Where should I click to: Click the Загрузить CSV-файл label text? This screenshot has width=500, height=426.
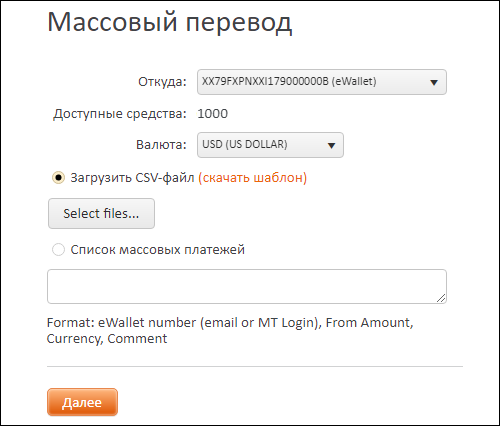coord(132,178)
